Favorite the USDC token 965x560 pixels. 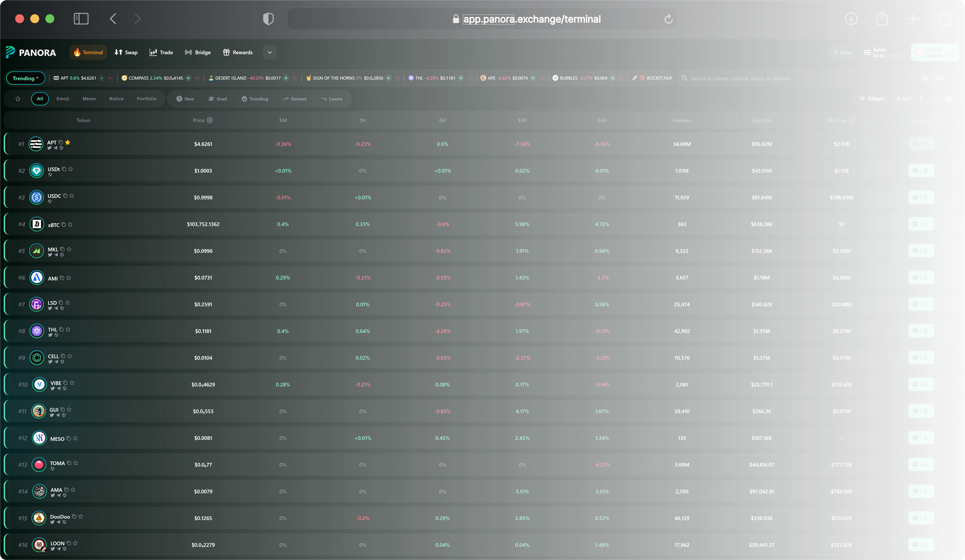72,196
